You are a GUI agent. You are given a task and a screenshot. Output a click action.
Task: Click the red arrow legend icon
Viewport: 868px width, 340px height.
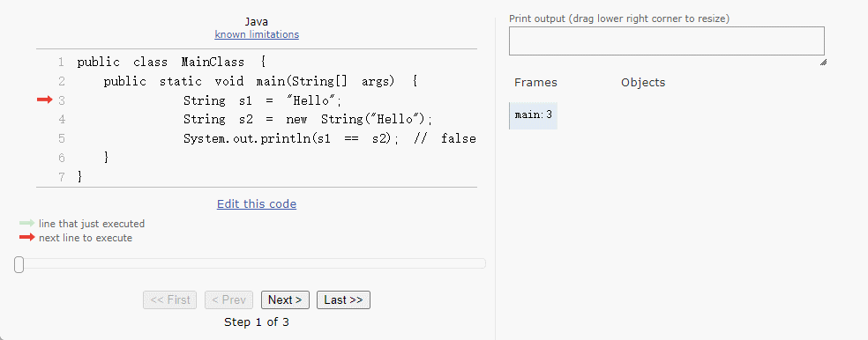coord(26,238)
